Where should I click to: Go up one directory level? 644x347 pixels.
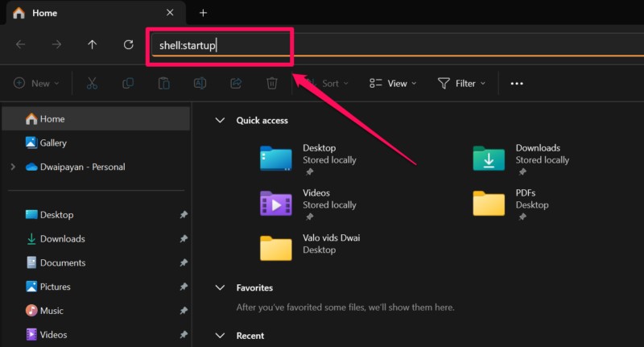point(92,44)
